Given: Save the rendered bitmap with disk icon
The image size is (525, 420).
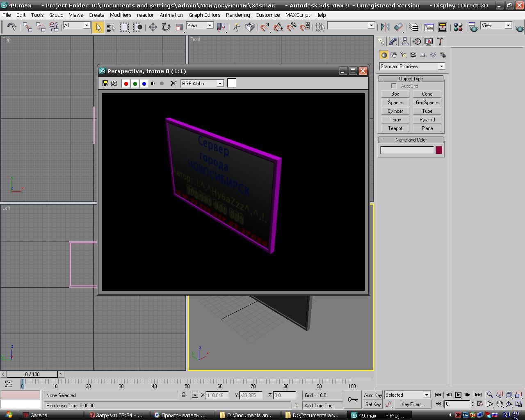Looking at the screenshot, I should pyautogui.click(x=105, y=83).
